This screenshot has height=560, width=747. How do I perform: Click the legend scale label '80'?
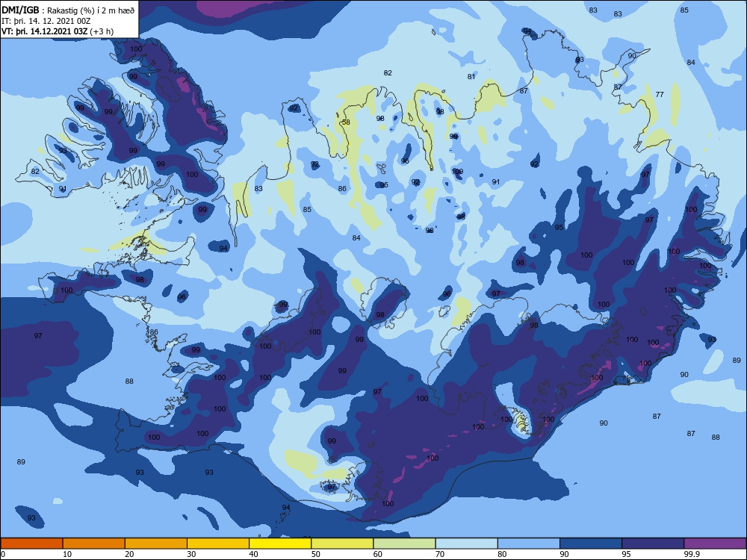(x=502, y=554)
